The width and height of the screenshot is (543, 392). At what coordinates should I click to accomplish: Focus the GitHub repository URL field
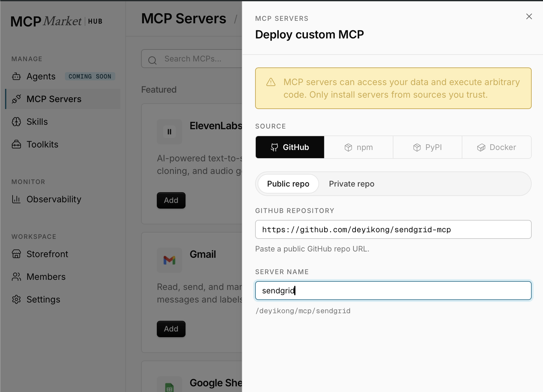pos(393,229)
